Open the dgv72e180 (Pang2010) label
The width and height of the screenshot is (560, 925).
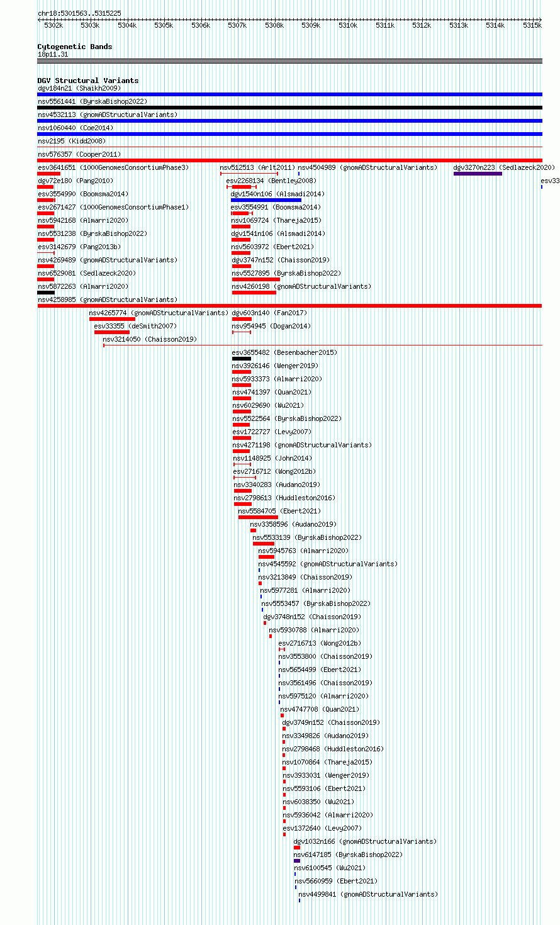coord(76,181)
